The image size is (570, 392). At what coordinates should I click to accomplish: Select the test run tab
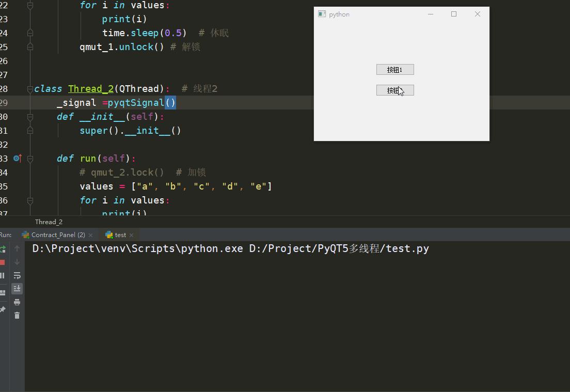pos(116,235)
